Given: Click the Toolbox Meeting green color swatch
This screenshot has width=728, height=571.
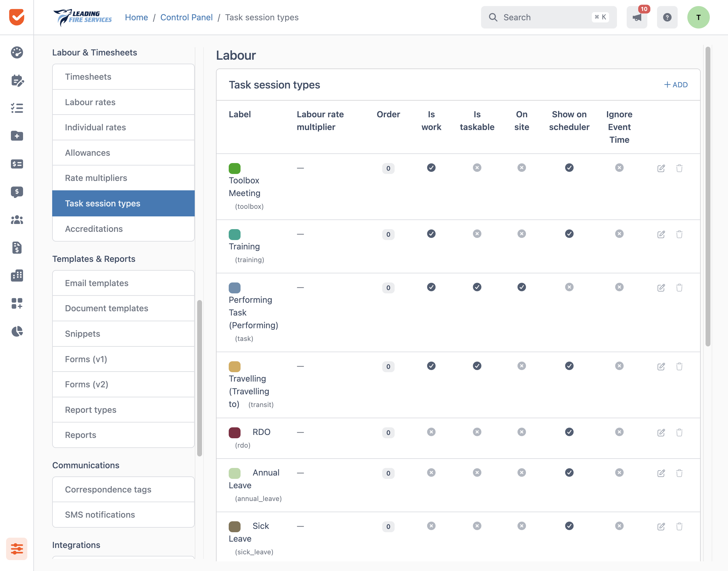Looking at the screenshot, I should pos(234,168).
